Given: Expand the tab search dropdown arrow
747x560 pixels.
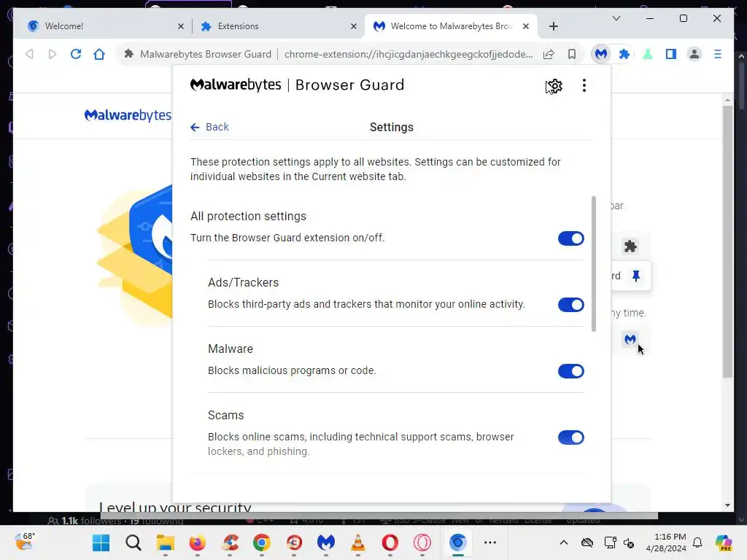Looking at the screenshot, I should tap(616, 18).
